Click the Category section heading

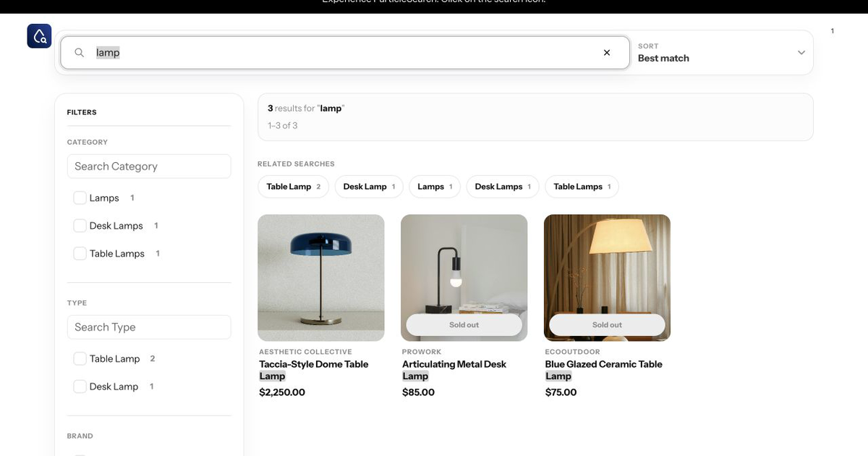pos(88,142)
